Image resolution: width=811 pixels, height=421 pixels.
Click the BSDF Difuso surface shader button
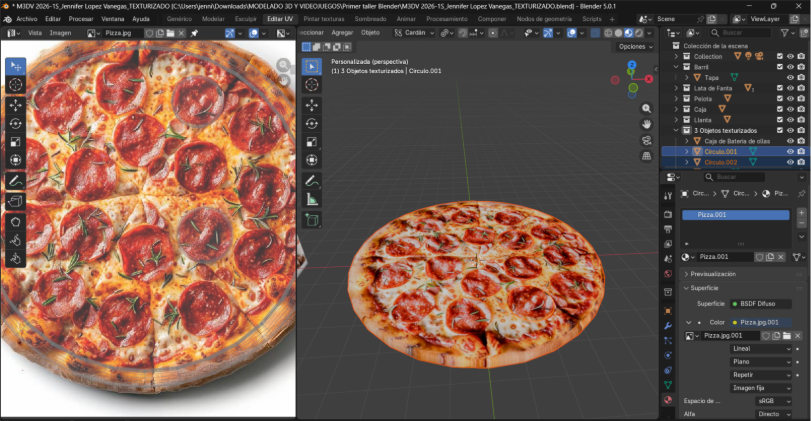(760, 304)
